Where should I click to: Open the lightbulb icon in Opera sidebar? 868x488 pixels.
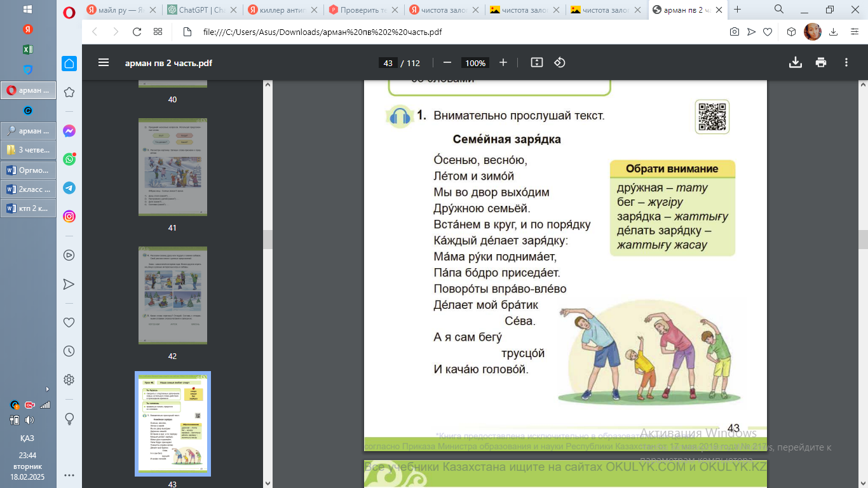pyautogui.click(x=69, y=419)
